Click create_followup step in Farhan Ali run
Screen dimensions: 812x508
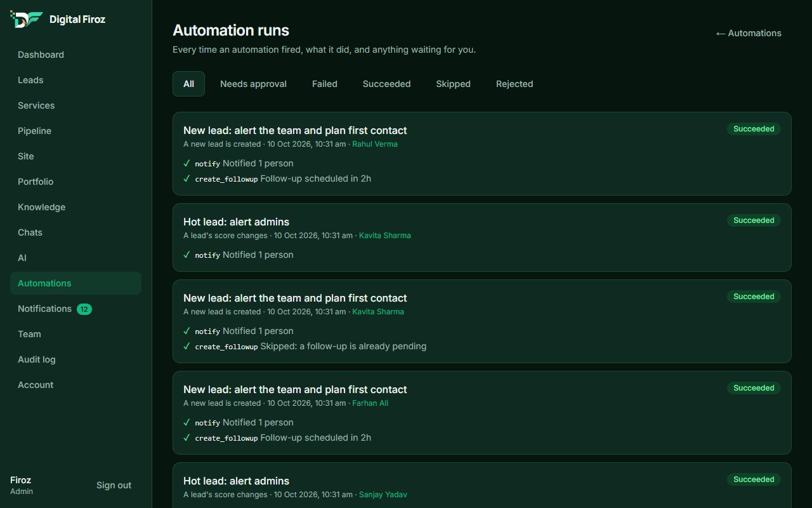[x=226, y=438]
